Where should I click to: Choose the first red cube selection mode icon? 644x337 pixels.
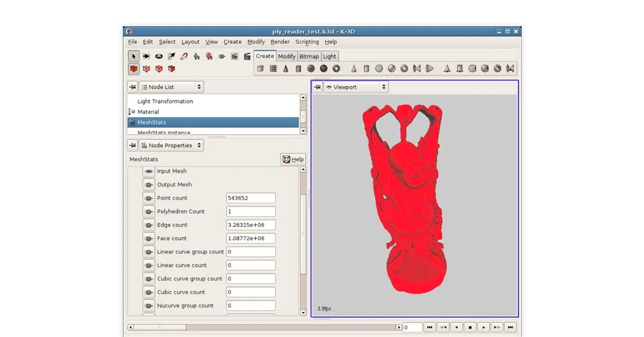point(133,69)
